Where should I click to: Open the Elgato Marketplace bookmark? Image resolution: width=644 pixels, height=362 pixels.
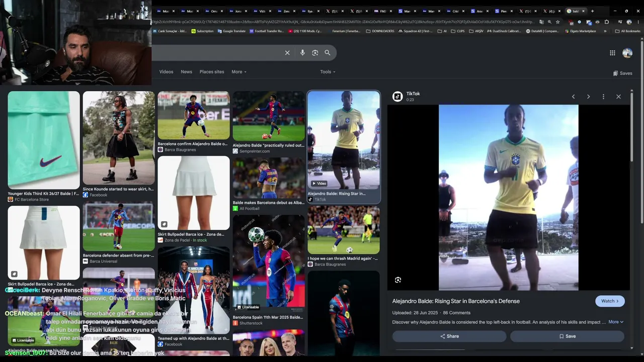pyautogui.click(x=580, y=31)
